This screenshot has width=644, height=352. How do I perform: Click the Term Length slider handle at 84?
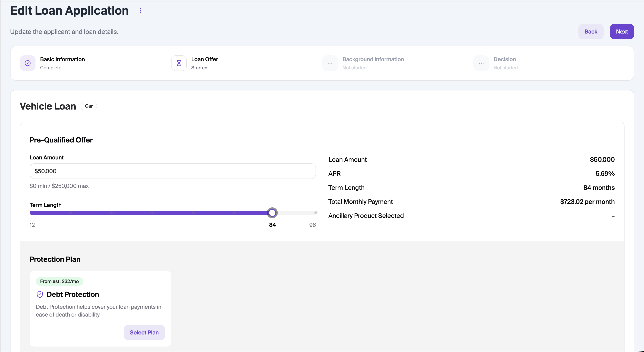click(272, 213)
